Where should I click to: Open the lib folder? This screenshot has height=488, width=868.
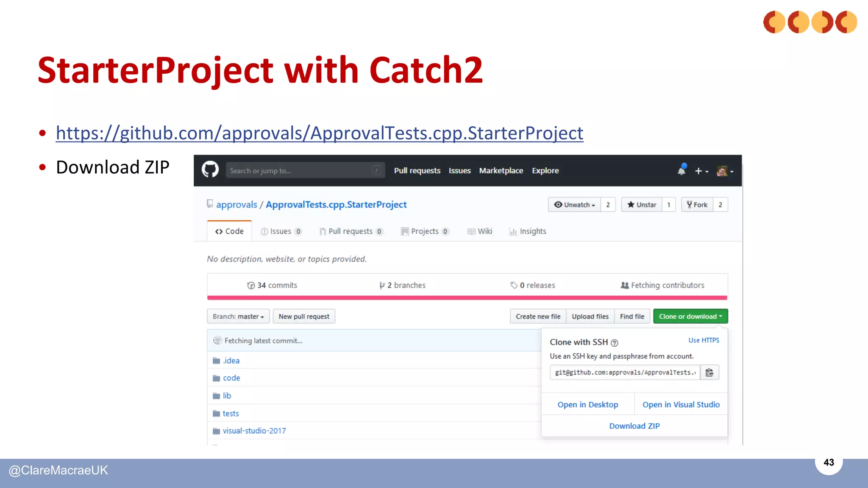pos(227,396)
